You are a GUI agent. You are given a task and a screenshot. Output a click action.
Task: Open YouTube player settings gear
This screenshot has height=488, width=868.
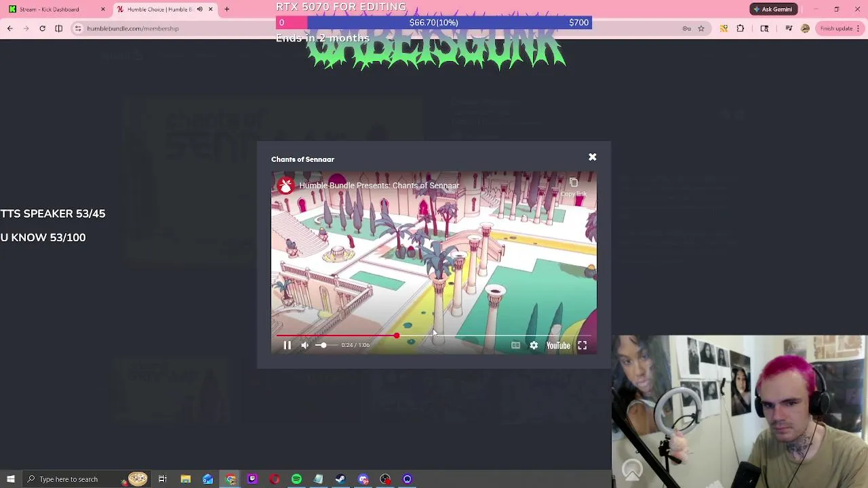pos(534,346)
